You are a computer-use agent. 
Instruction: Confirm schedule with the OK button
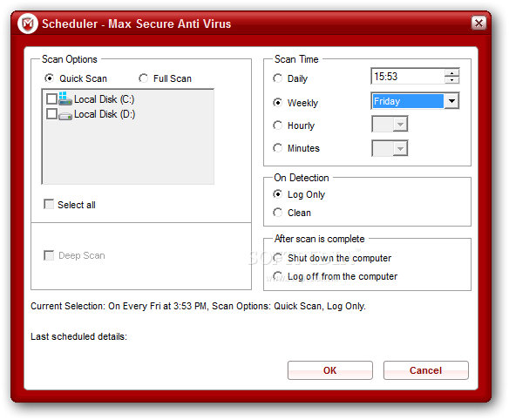[x=329, y=370]
